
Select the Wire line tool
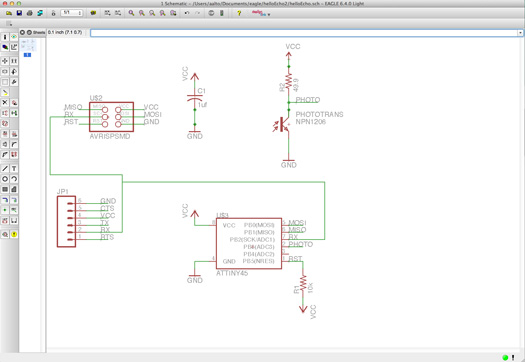pyautogui.click(x=5, y=168)
